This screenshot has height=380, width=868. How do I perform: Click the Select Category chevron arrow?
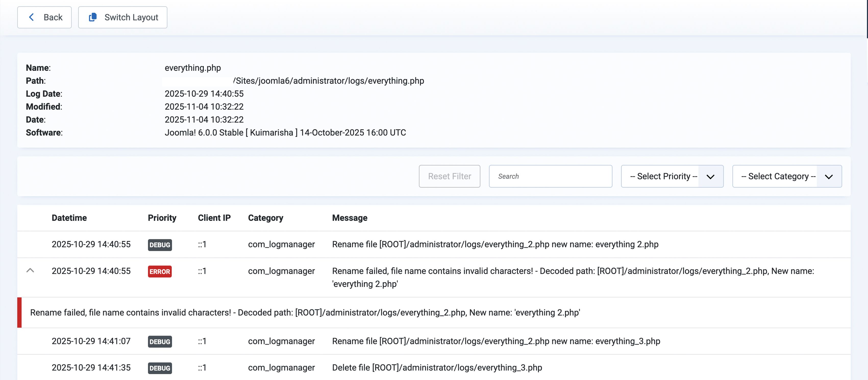tap(828, 177)
